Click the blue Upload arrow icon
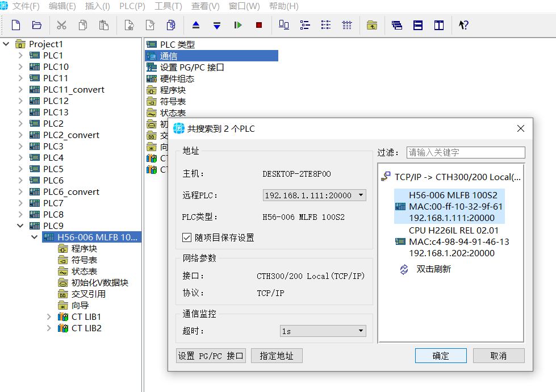556x392 pixels. [196, 25]
